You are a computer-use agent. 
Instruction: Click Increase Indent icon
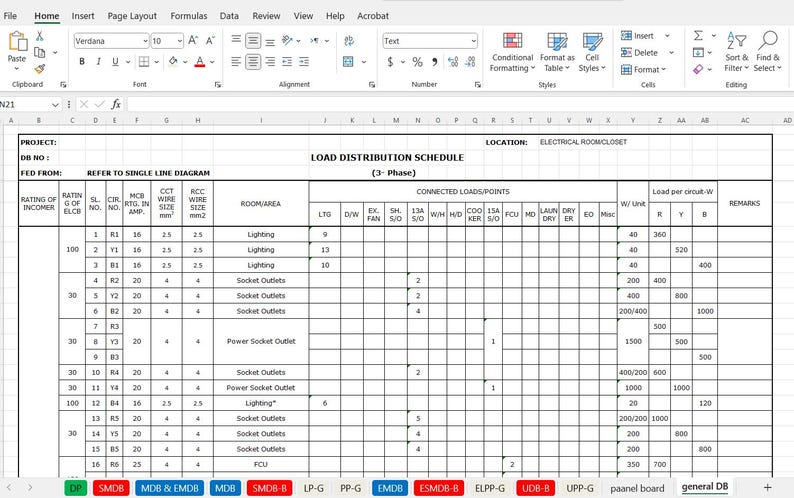[x=304, y=62]
